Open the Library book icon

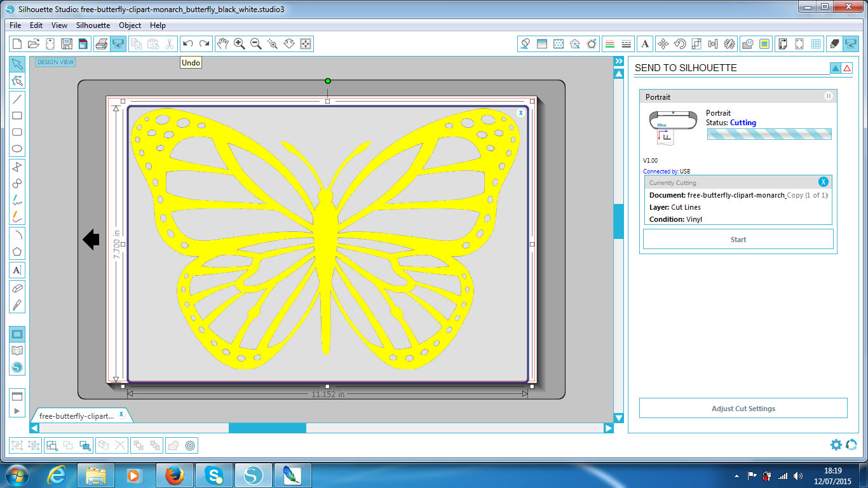[17, 350]
